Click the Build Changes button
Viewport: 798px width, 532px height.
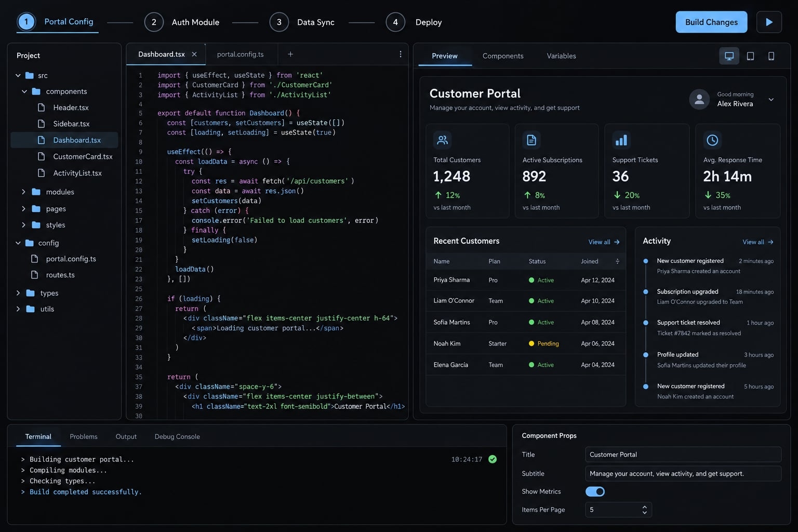(711, 22)
